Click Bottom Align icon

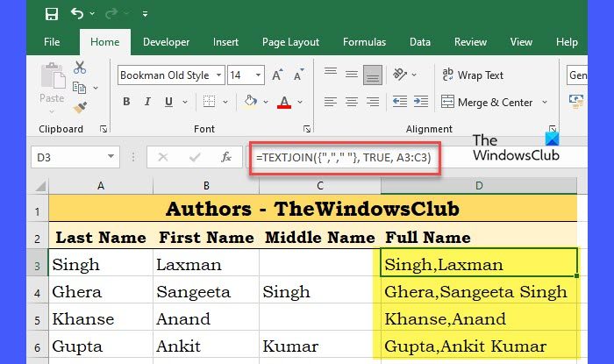(373, 75)
